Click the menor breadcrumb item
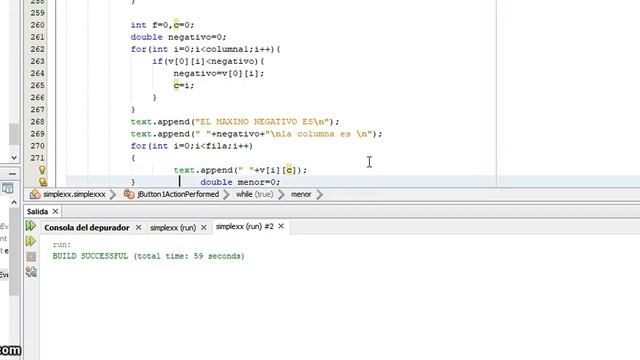 [x=301, y=194]
